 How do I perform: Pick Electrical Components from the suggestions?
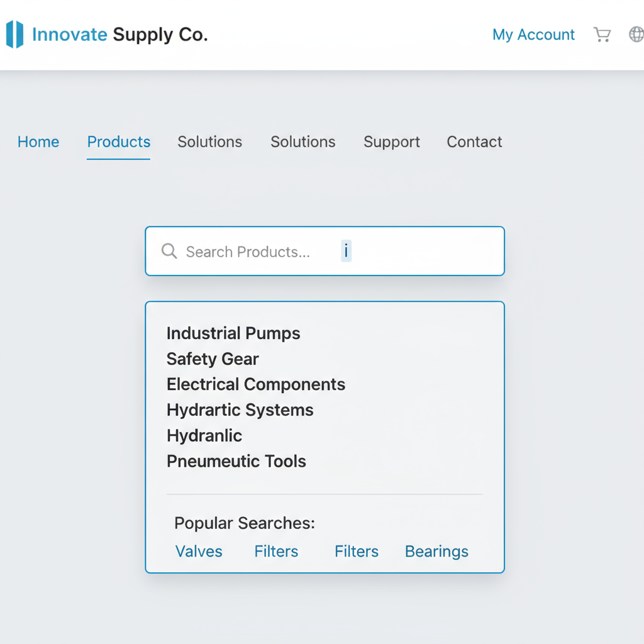[256, 384]
